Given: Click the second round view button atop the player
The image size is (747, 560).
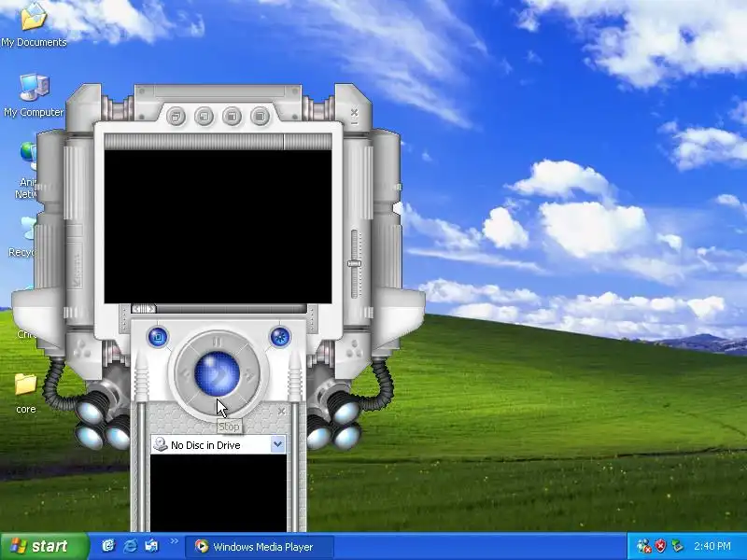Looking at the screenshot, I should click(x=204, y=116).
